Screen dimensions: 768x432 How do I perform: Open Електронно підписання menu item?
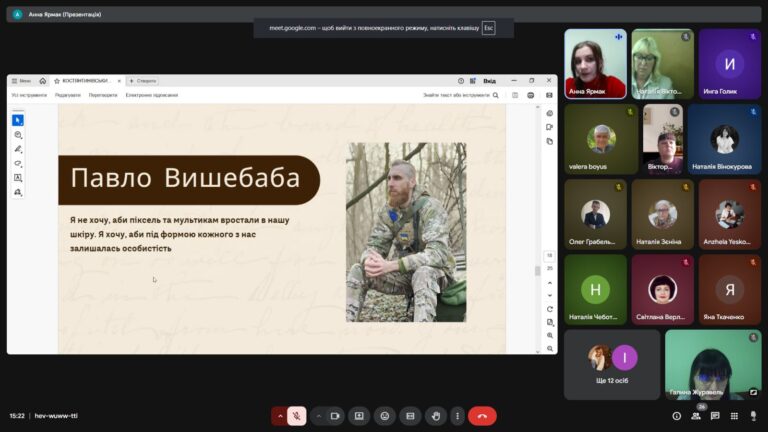152,95
